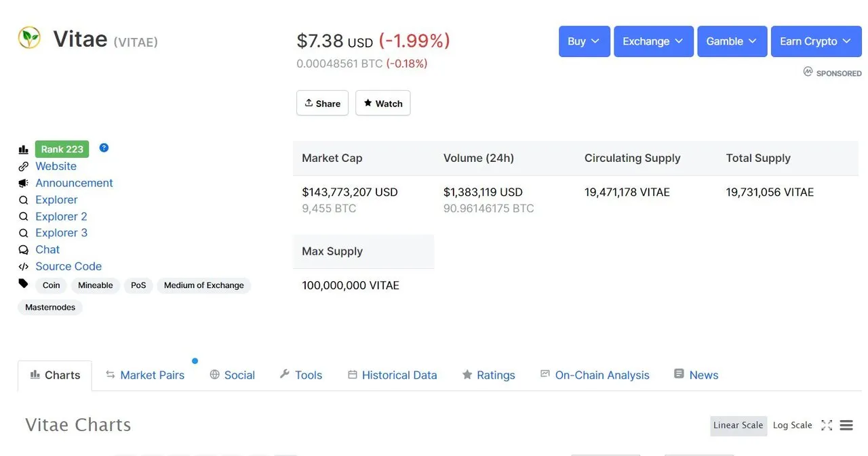This screenshot has width=868, height=456.
Task: Click the Masternodes tag
Action: point(50,308)
